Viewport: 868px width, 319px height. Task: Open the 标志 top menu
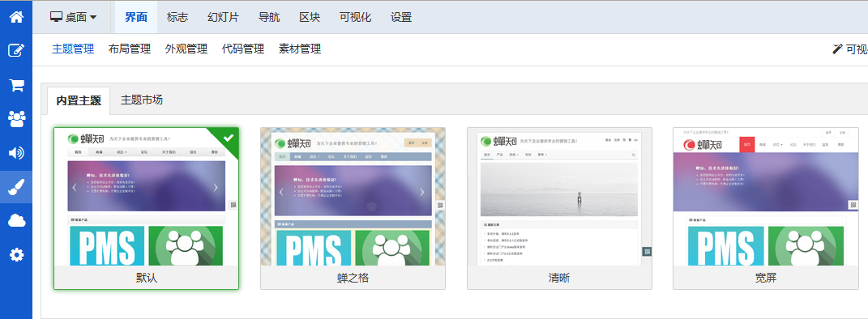point(177,17)
